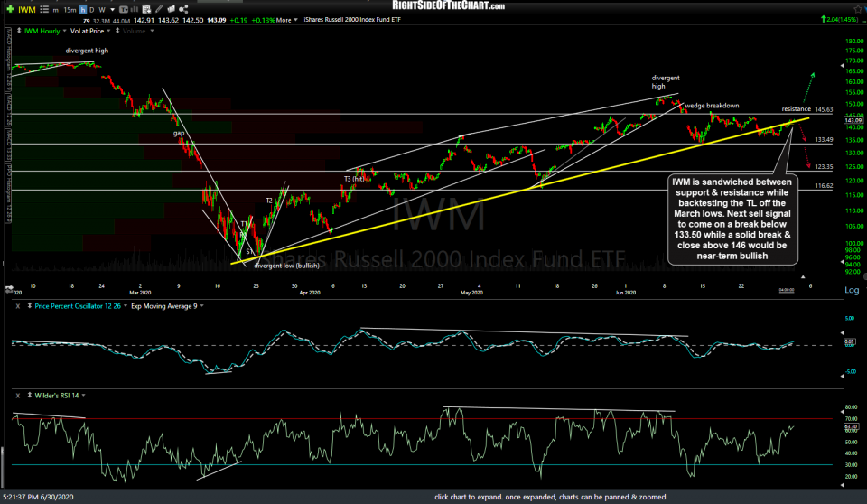Click the green plus add-chart icon
The width and height of the screenshot is (867, 504).
click(10, 9)
